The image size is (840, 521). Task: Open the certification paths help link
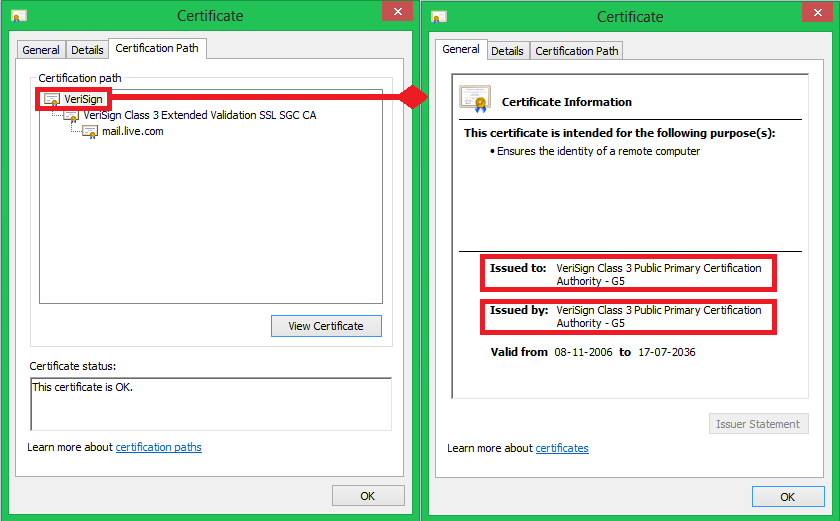159,447
